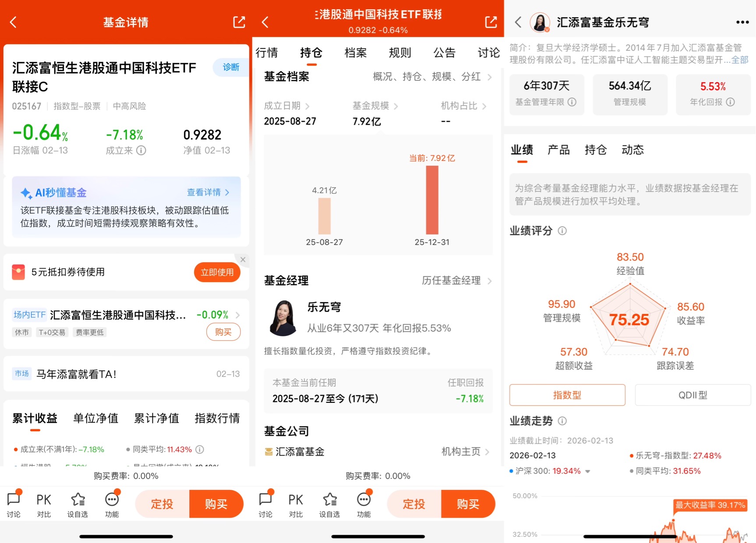Go back from 汇添富基金乐无穹 page

click(518, 22)
